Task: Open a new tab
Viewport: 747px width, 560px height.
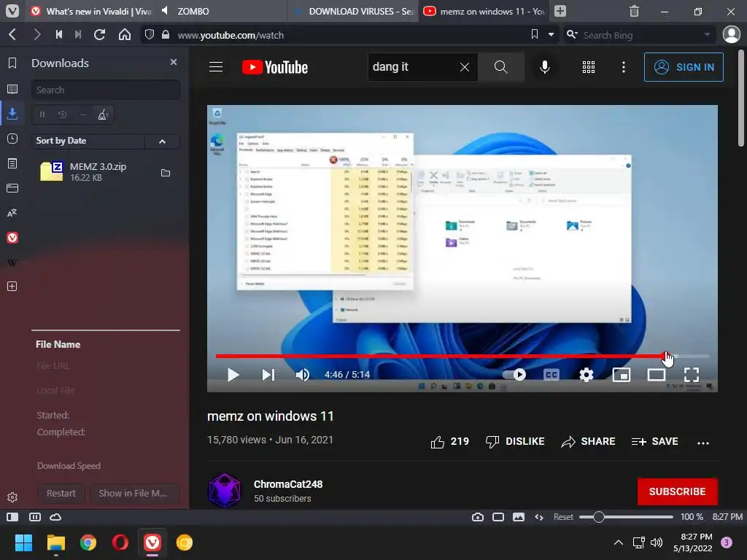Action: pos(560,11)
